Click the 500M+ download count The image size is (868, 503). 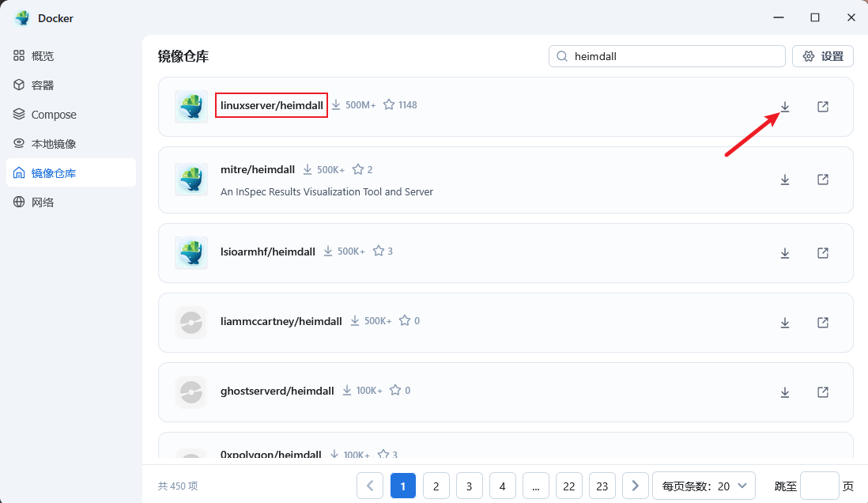point(360,104)
